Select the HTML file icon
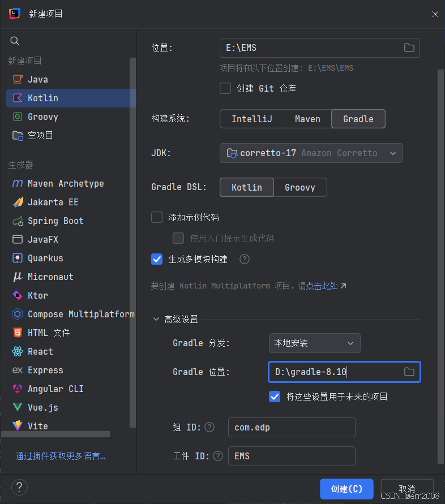Screen dimensions: 445x504 (18, 333)
